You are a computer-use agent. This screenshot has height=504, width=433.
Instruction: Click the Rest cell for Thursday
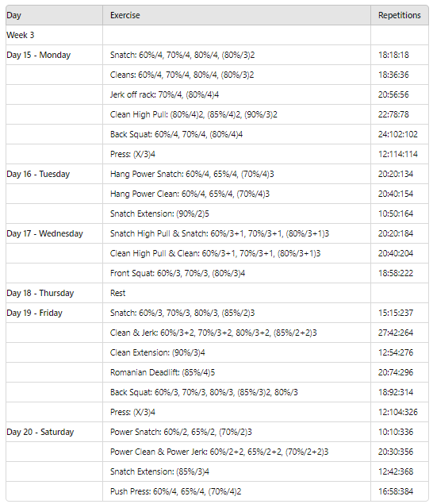237,293
